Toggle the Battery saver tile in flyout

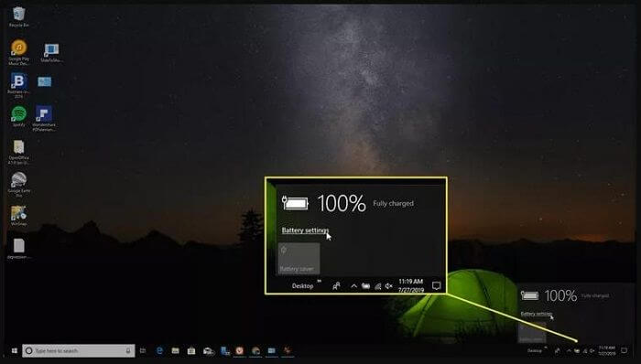click(x=531, y=333)
